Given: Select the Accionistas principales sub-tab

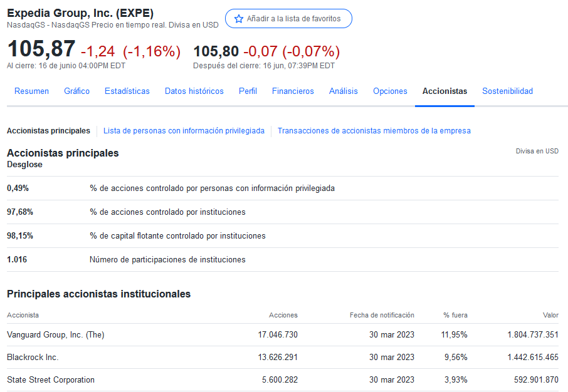Looking at the screenshot, I should point(48,131).
